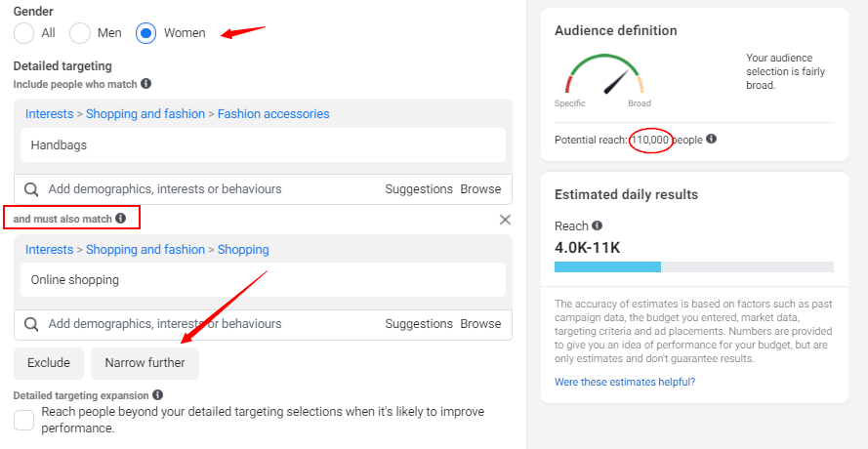The image size is (868, 449).
Task: Click info icon next to 'and must also match'
Action: click(x=121, y=219)
